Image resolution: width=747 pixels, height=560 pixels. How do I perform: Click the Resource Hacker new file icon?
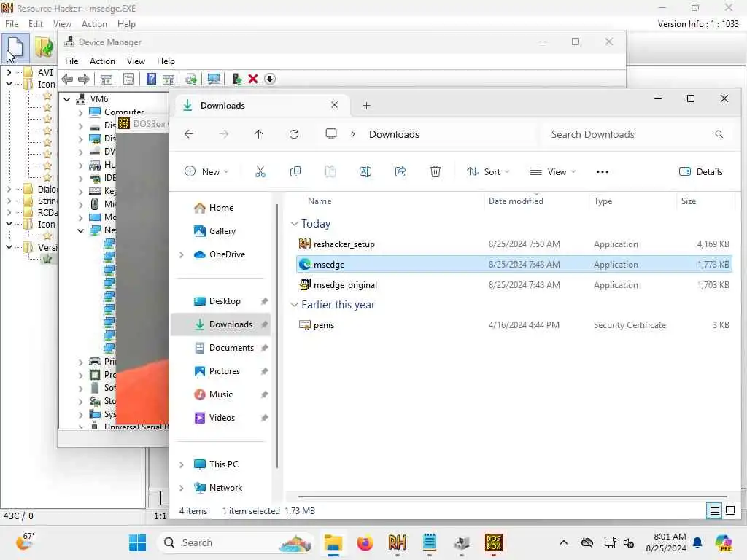click(x=15, y=48)
